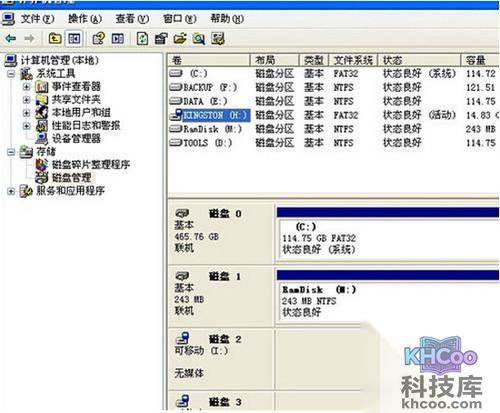Sort by the 布局 column header
500x413 pixels.
tap(275, 60)
